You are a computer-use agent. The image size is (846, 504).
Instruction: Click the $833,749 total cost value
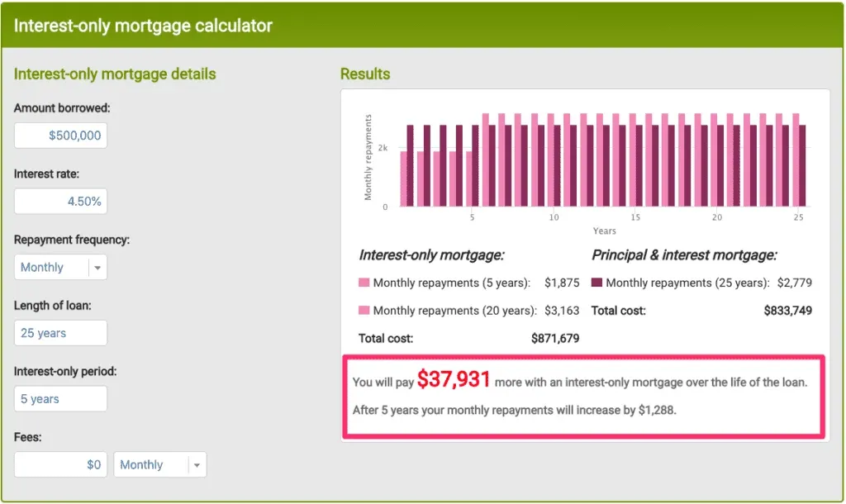point(787,311)
